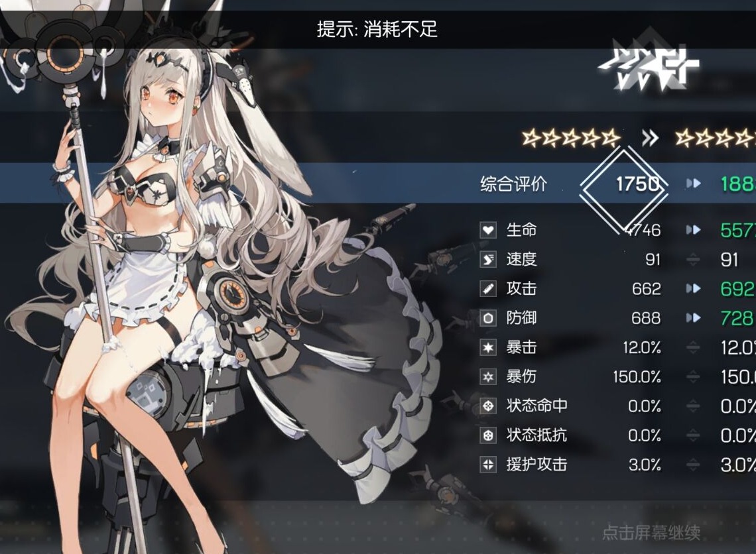The width and height of the screenshot is (756, 554).
Task: Click the unchanged indicator in the 暴伤 row
Action: pyautogui.click(x=693, y=376)
